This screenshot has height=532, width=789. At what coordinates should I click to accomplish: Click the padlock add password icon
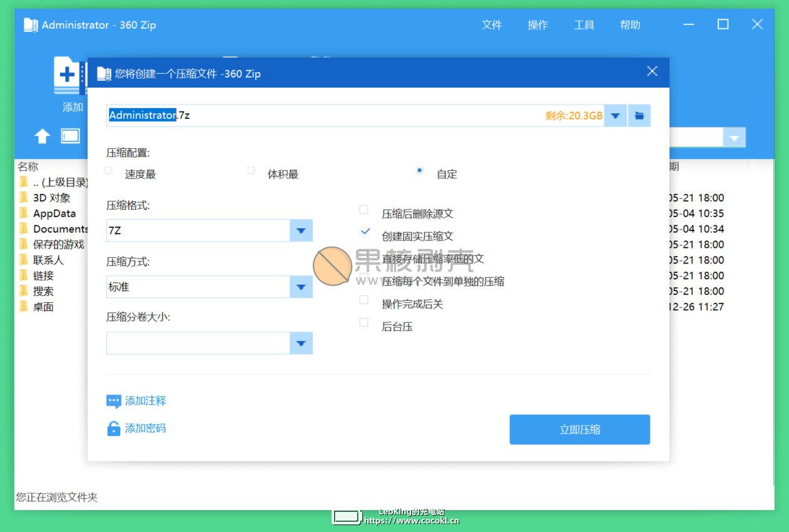point(113,429)
